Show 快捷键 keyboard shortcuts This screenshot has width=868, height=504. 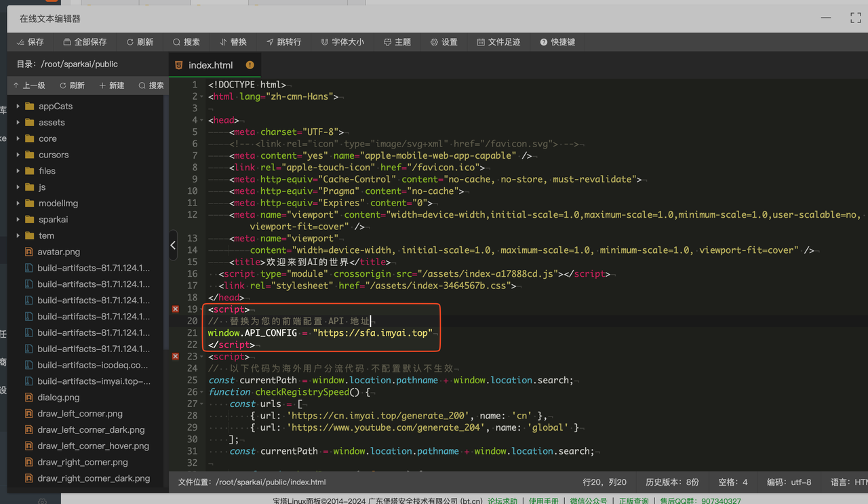pos(557,42)
